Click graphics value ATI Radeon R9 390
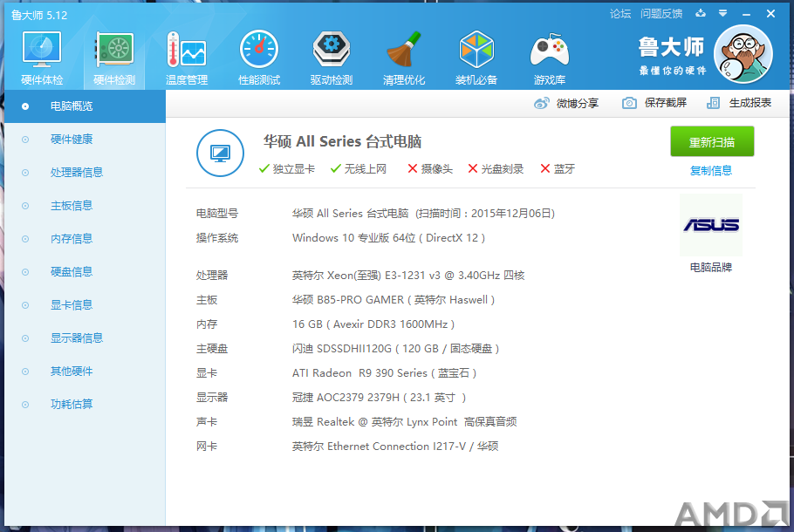This screenshot has width=794, height=532. [384, 373]
